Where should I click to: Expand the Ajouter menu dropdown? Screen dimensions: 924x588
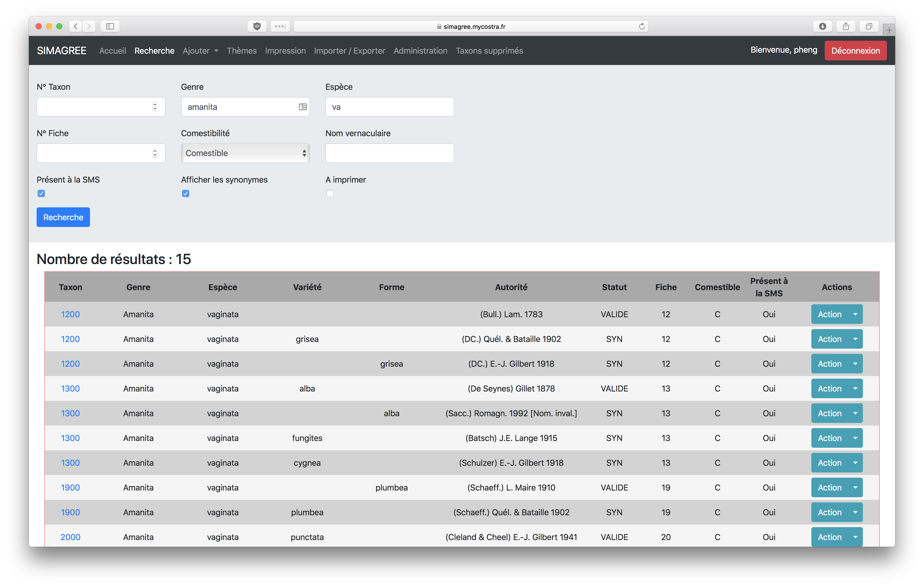[x=200, y=51]
